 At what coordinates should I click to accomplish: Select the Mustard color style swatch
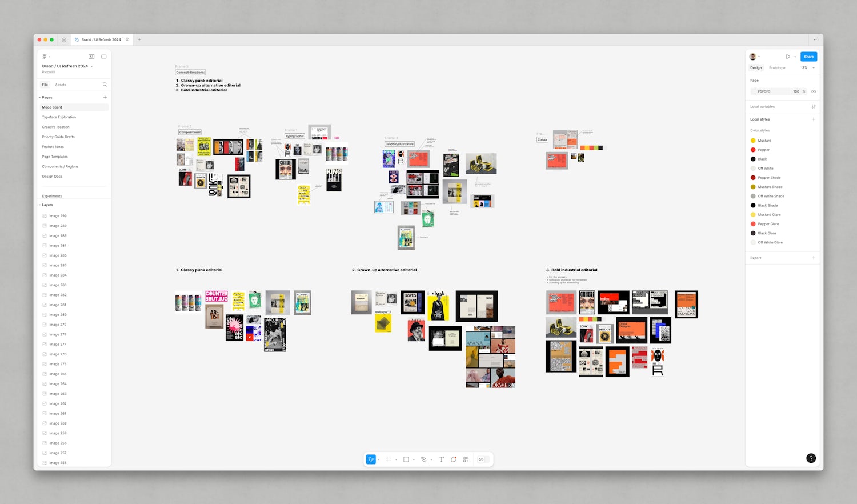753,141
